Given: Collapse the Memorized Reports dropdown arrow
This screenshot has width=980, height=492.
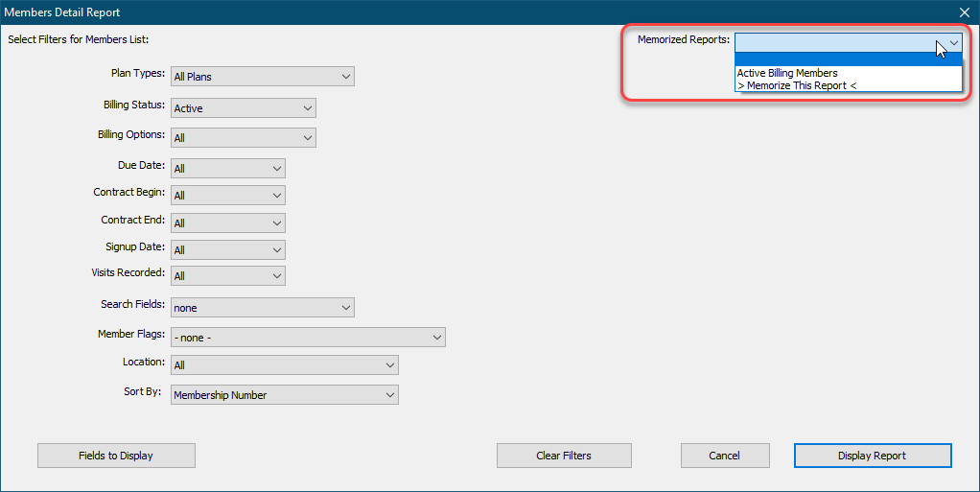Looking at the screenshot, I should pyautogui.click(x=952, y=42).
